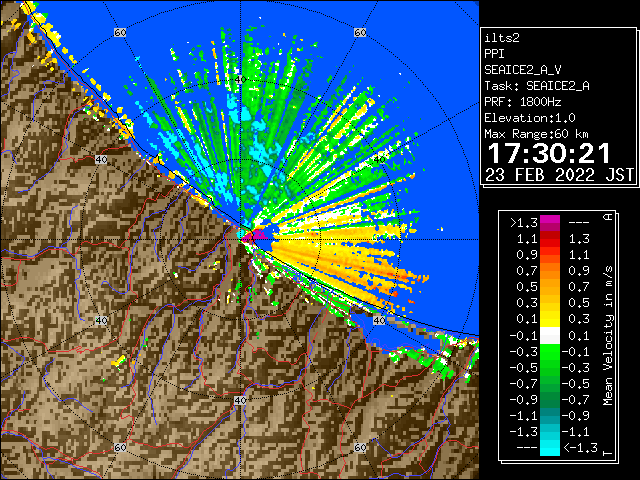640x480 pixels.
Task: Click the '<-1.3' legend value
Action: (580, 448)
